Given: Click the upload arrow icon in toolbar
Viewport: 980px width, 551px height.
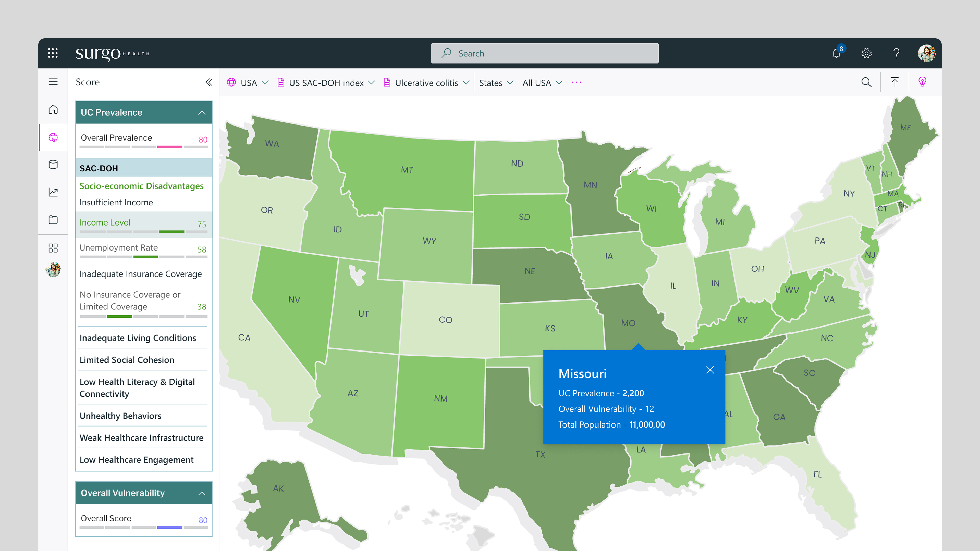Looking at the screenshot, I should coord(895,82).
